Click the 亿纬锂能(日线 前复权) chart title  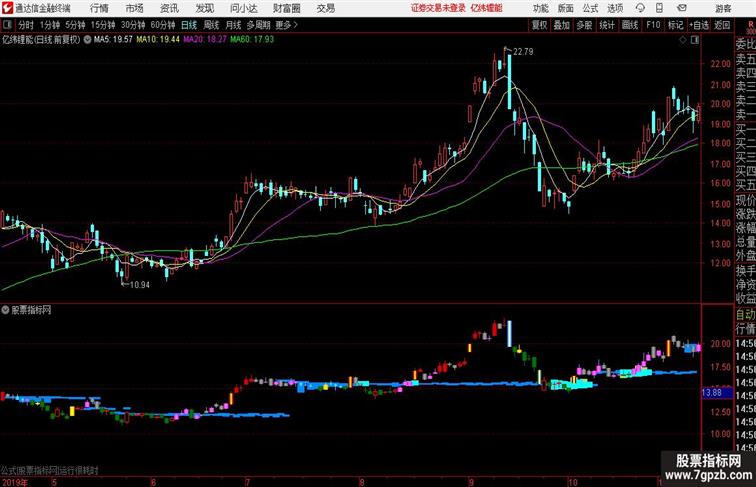click(x=41, y=40)
